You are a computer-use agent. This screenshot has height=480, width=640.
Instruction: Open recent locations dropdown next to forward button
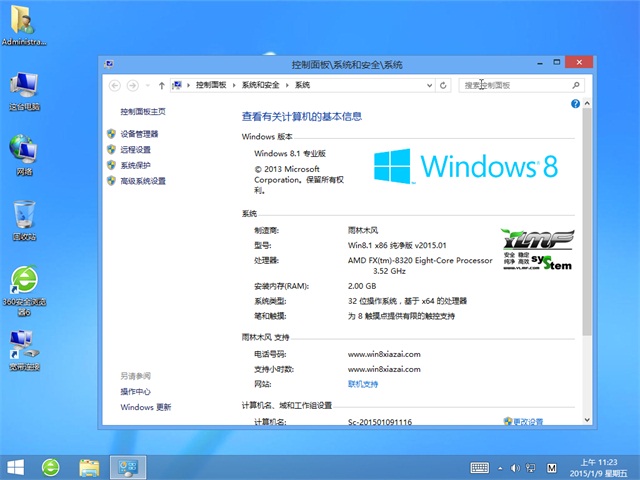pyautogui.click(x=147, y=85)
